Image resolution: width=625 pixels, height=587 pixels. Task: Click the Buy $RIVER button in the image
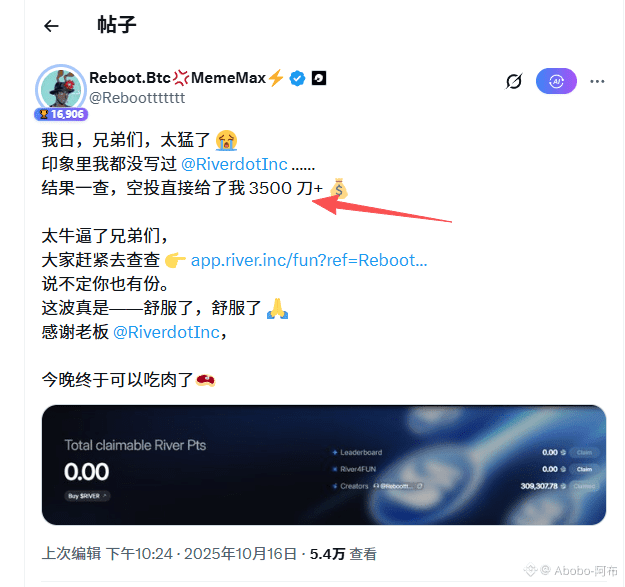pos(87,496)
